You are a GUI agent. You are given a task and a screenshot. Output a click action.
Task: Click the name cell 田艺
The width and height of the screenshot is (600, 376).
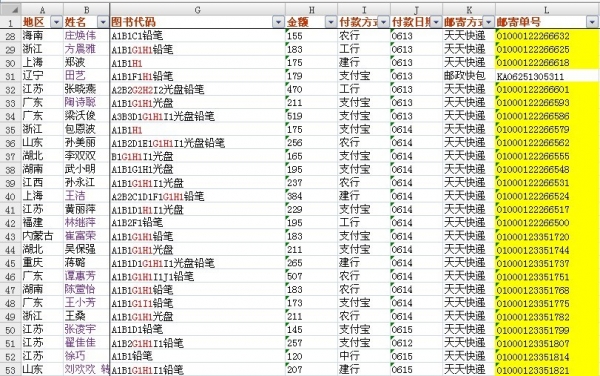click(86, 76)
